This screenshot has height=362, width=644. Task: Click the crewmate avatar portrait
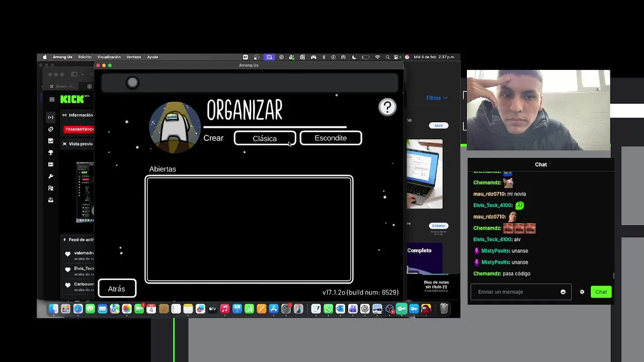click(175, 127)
